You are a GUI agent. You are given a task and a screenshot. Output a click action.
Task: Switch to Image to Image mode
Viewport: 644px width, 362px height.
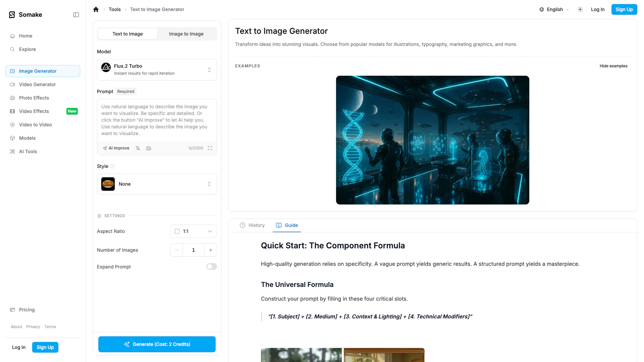click(x=186, y=34)
